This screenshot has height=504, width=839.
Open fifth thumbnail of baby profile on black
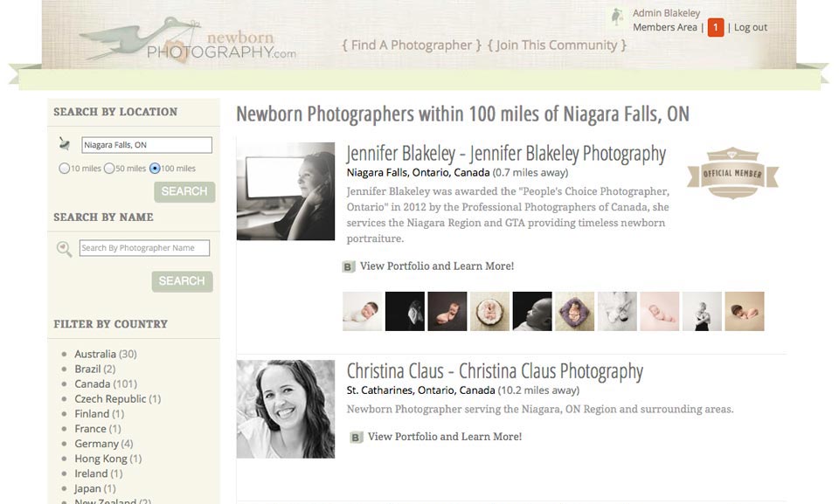point(532,311)
